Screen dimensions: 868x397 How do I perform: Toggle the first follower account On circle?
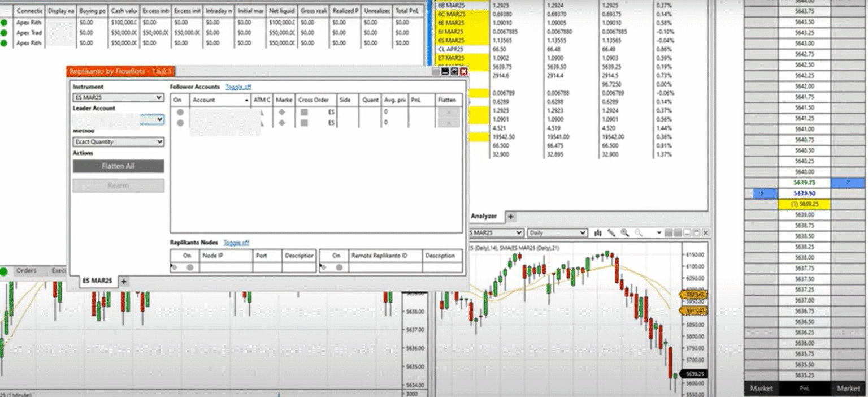tap(180, 113)
